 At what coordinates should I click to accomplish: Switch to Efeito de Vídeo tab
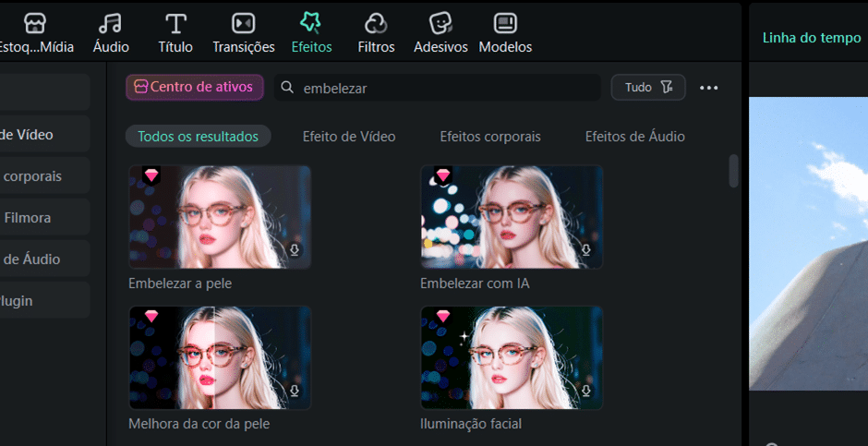coord(349,137)
